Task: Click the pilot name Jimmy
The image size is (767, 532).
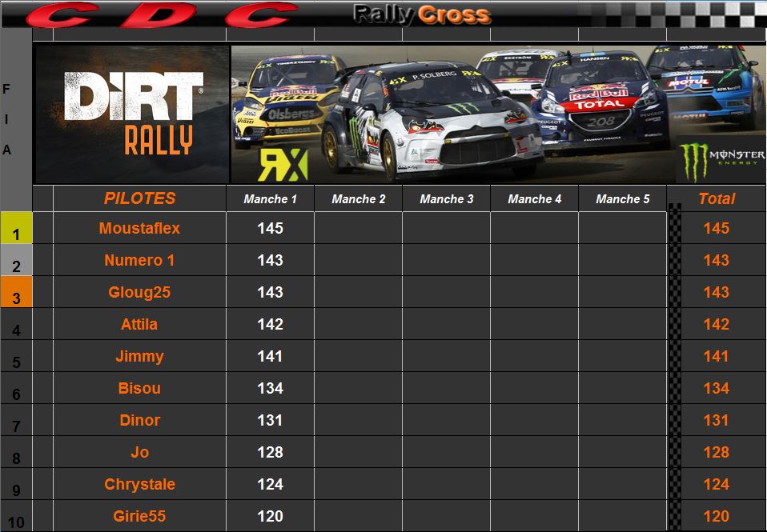Action: pos(139,356)
